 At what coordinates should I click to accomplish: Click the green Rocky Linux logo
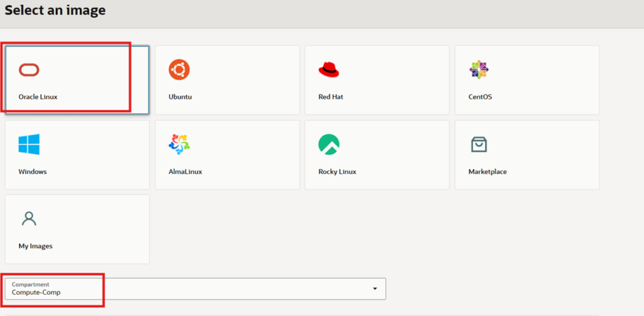tap(329, 144)
